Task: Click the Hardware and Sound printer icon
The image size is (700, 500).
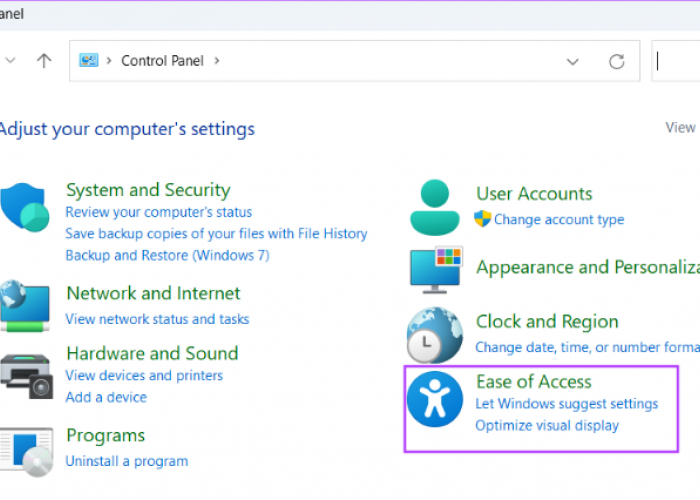Action: click(x=24, y=375)
